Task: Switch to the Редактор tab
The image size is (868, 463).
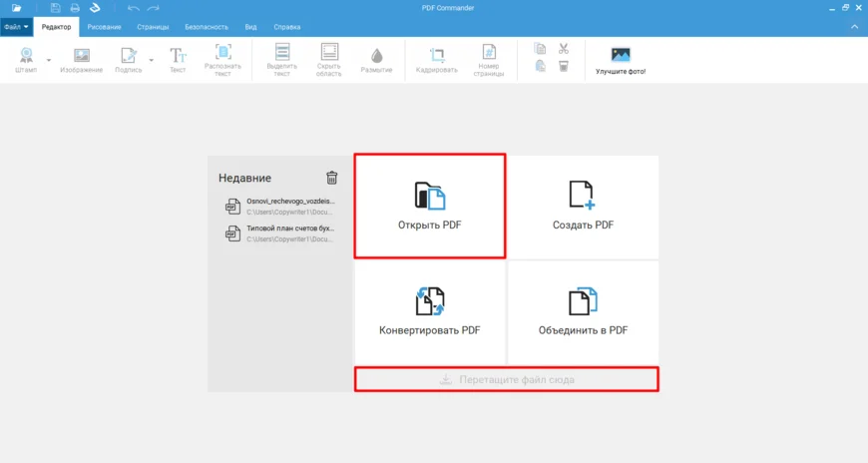Action: point(57,27)
